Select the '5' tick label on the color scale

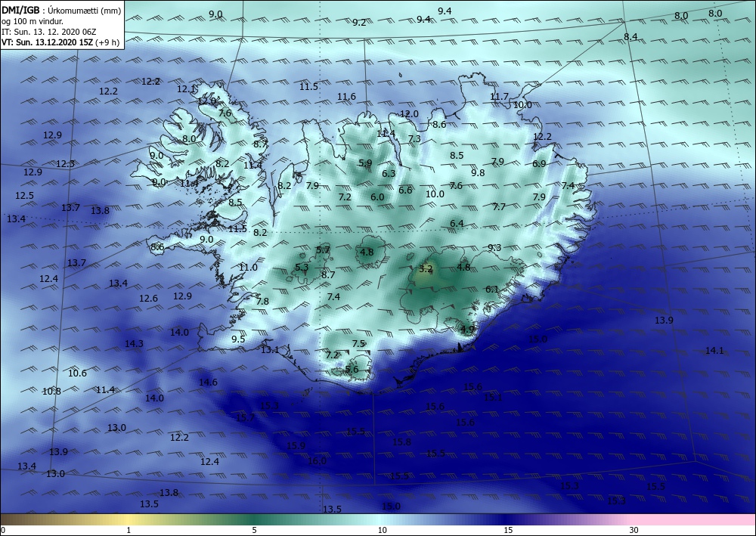254,530
